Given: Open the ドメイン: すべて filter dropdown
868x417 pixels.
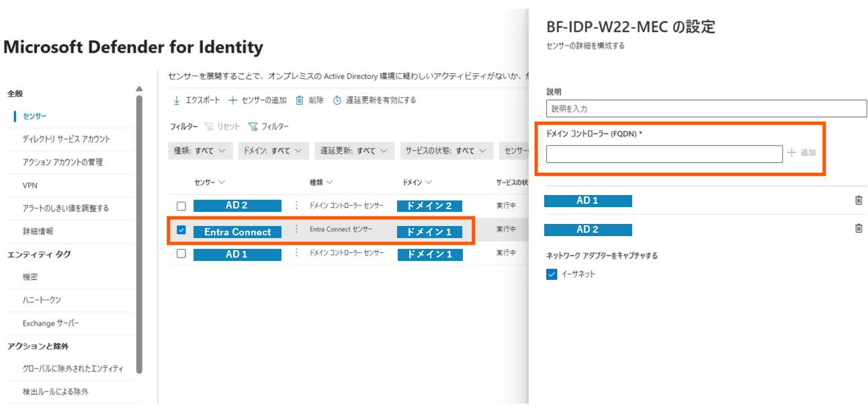Looking at the screenshot, I should coord(273,151).
